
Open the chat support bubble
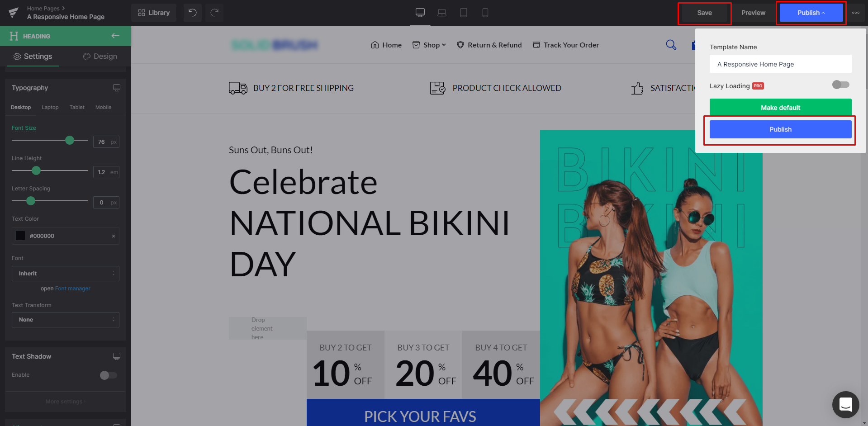pyautogui.click(x=845, y=404)
